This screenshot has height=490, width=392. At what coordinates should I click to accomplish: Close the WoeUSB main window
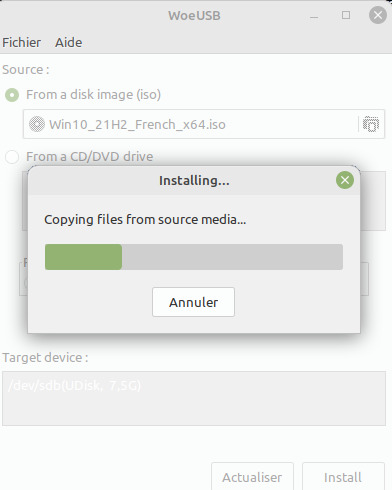(x=378, y=15)
